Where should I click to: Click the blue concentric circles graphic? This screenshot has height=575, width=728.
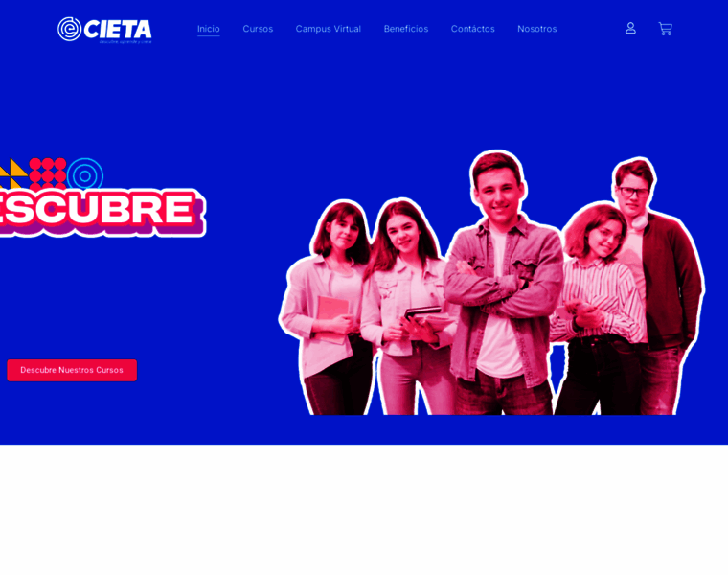point(85,175)
